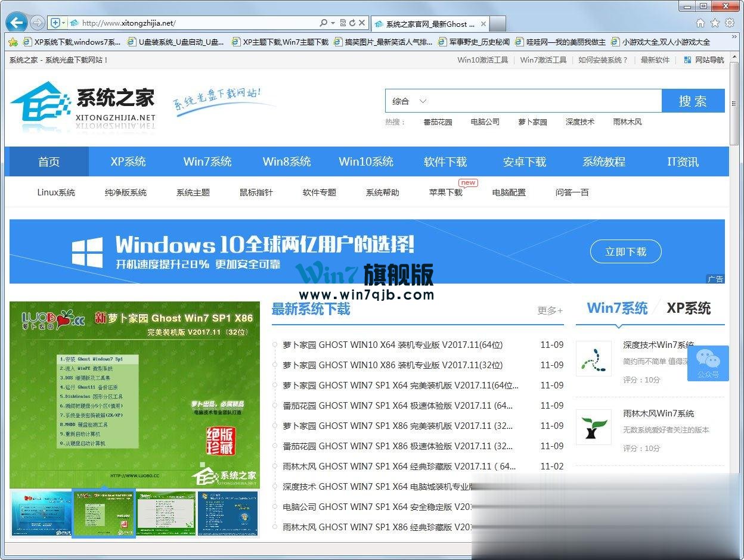Click the Windows logo on the banner ad
Screen dimensions: 744x560
click(87, 252)
